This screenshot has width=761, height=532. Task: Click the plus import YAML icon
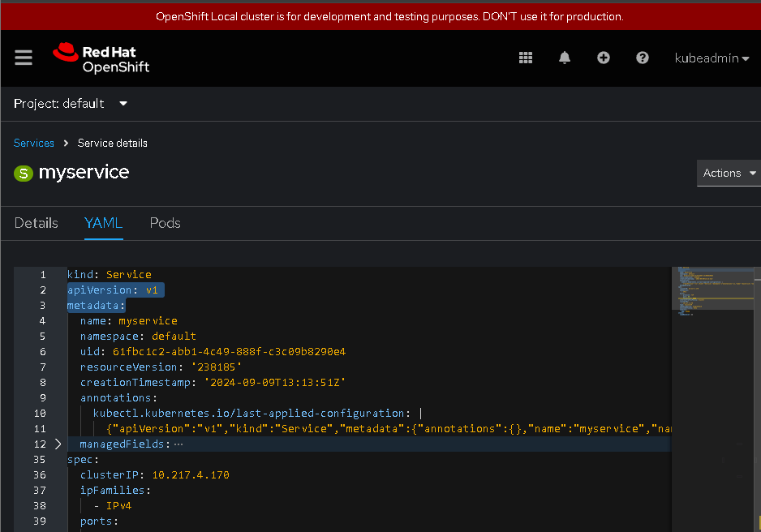pyautogui.click(x=604, y=58)
